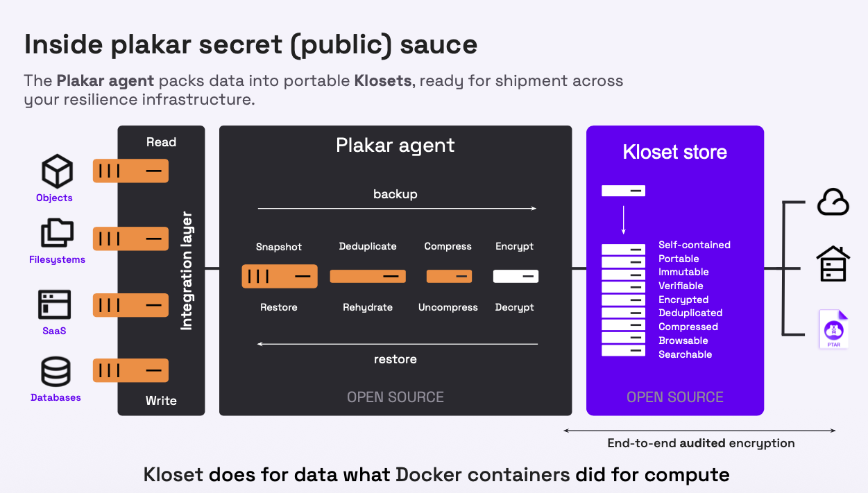
Task: Click the Objects cube icon
Action: coord(57,171)
